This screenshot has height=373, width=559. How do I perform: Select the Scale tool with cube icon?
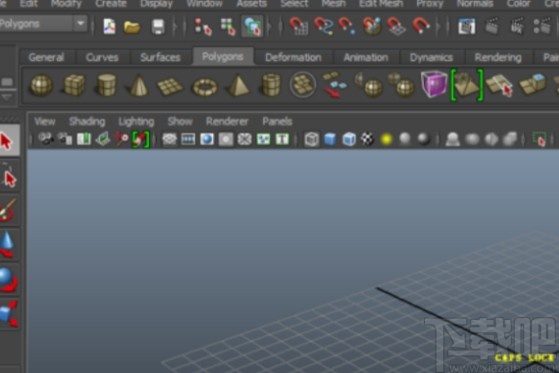click(x=9, y=314)
